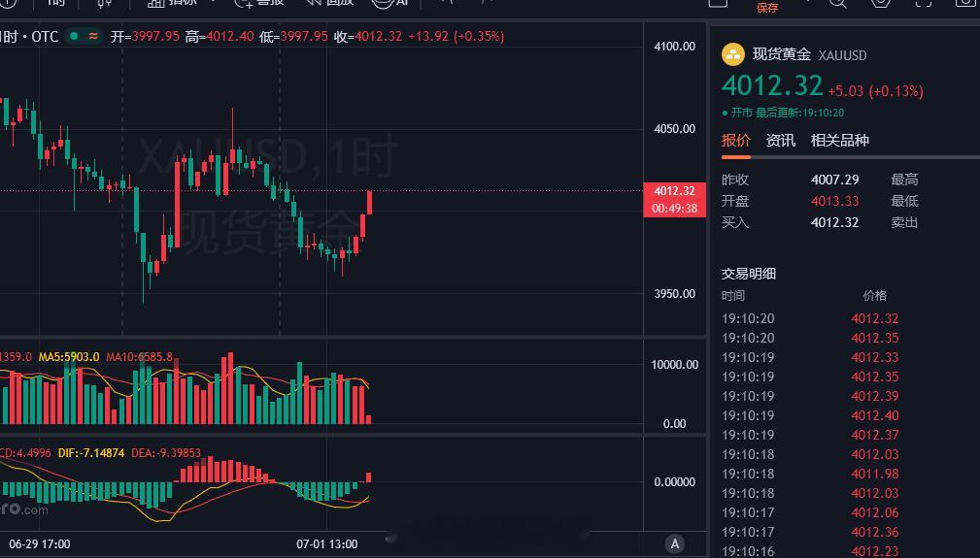Click the gold bar icon beside 现货黄金
The width and height of the screenshot is (980, 558).
pyautogui.click(x=733, y=54)
